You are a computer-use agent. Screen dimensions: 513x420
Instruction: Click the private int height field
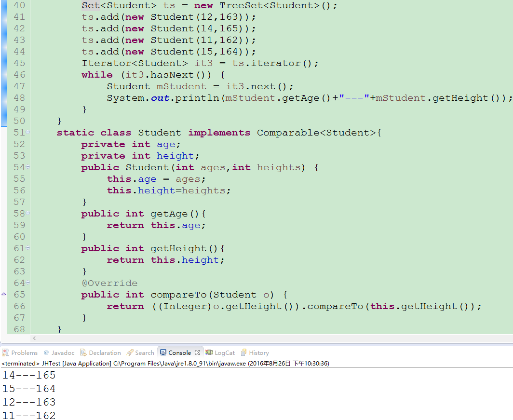140,156
